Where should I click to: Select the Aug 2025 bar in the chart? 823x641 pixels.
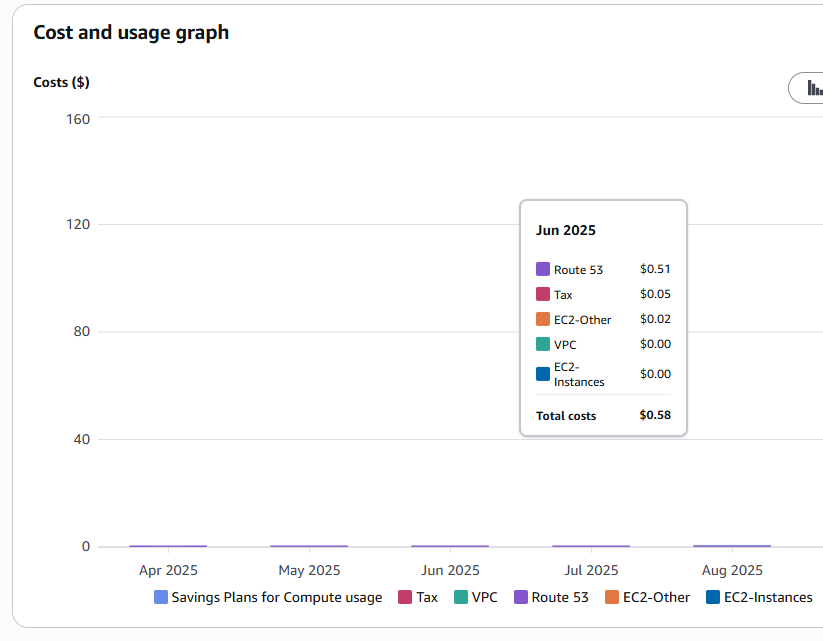tap(732, 546)
